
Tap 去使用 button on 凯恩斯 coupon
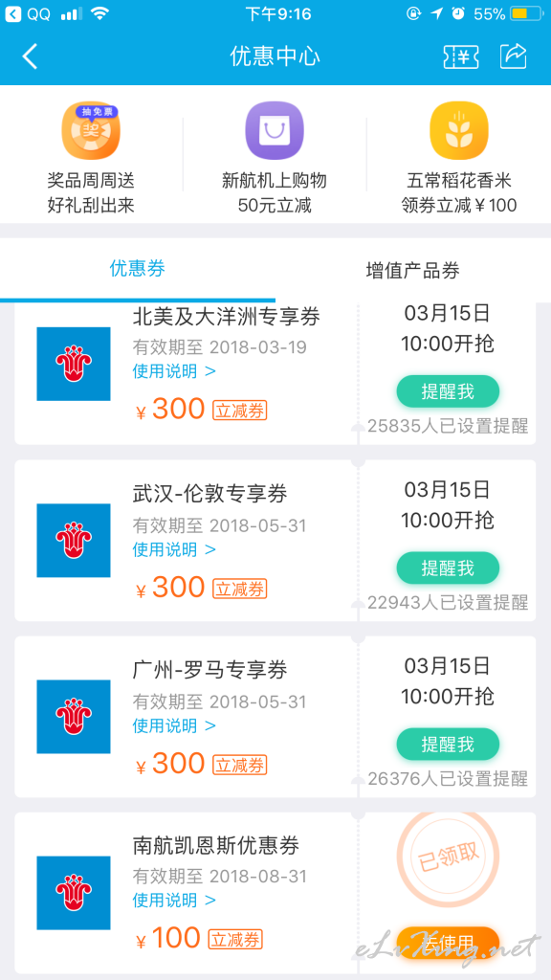pos(448,942)
